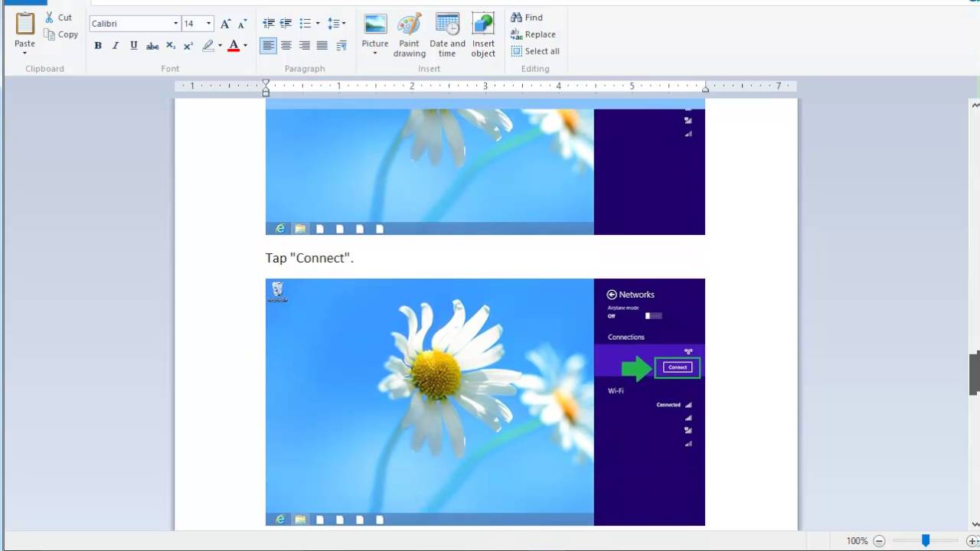Image resolution: width=980 pixels, height=551 pixels.
Task: Decrease the paragraph indent
Action: point(268,24)
